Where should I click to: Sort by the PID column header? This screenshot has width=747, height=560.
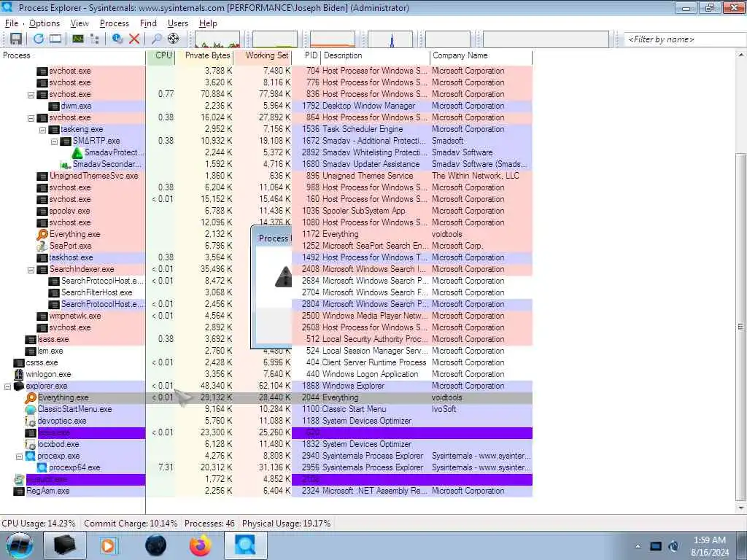pyautogui.click(x=306, y=55)
